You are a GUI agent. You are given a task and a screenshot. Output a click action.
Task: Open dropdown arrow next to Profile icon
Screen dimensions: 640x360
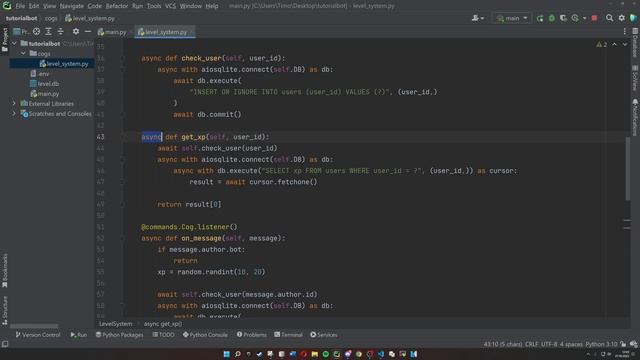click(584, 18)
